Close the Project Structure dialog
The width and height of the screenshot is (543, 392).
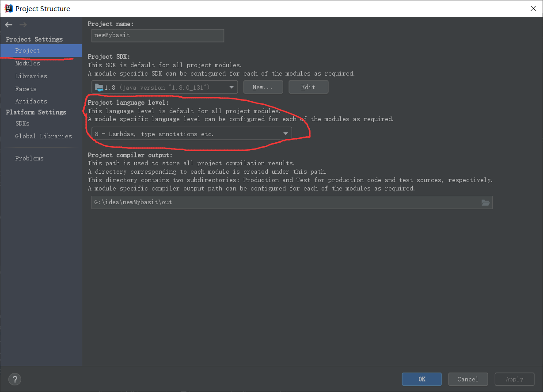tap(533, 8)
